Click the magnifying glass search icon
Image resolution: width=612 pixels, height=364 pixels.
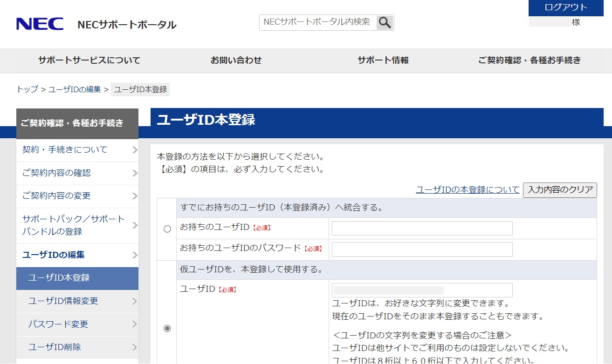(x=385, y=22)
